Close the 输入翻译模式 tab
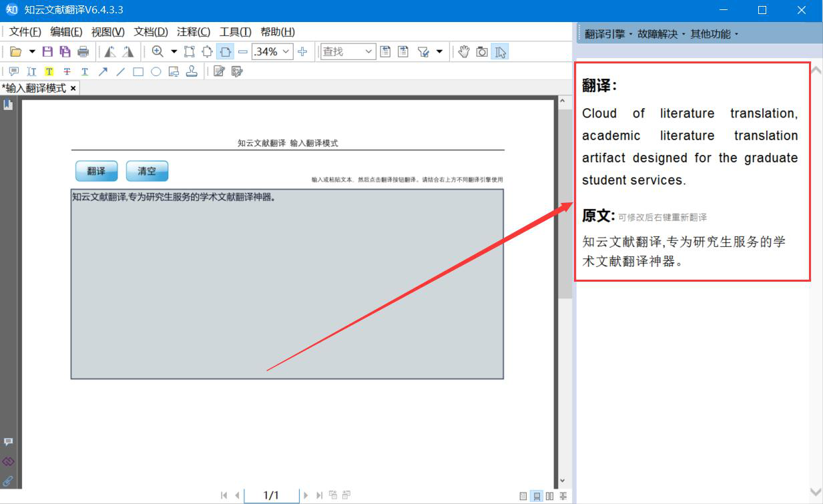The image size is (823, 504). tap(73, 88)
